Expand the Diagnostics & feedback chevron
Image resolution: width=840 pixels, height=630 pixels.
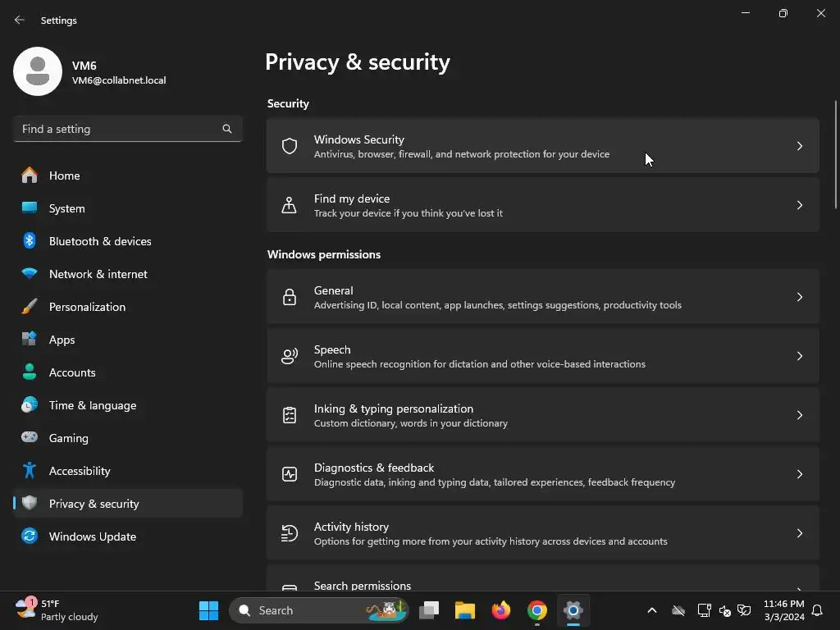coord(799,474)
